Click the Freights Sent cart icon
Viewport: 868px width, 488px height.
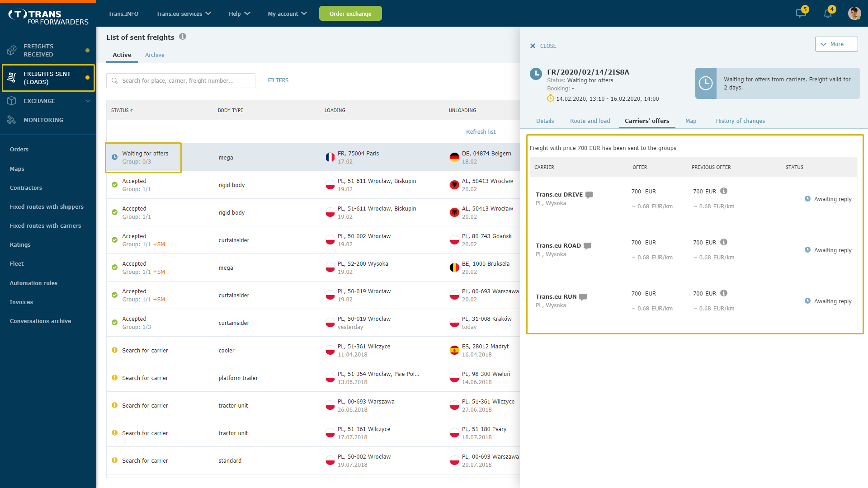[12, 78]
